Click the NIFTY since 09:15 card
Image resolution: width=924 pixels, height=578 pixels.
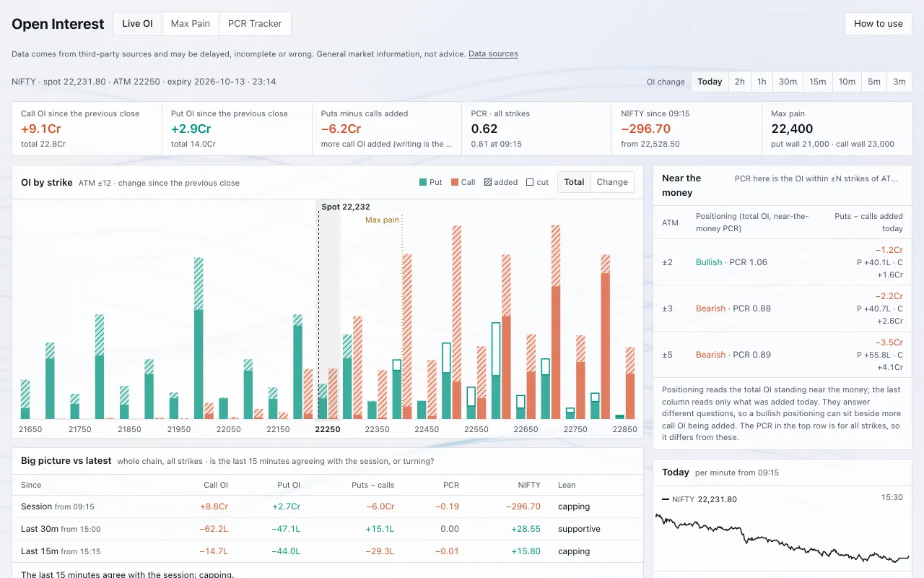pyautogui.click(x=687, y=129)
